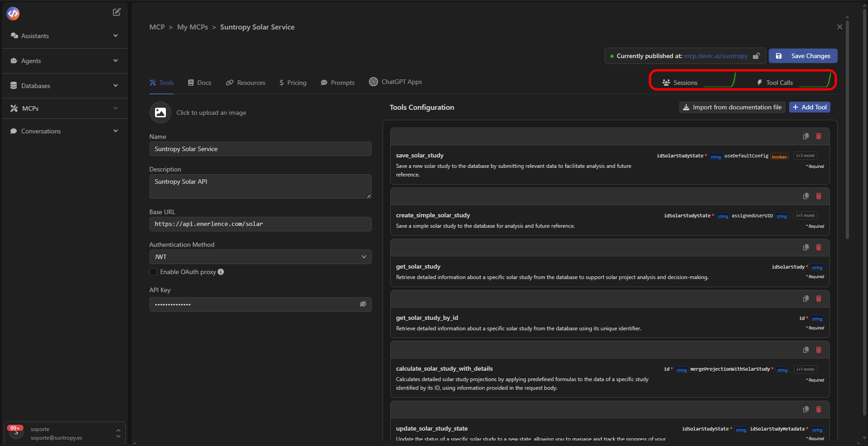Open the Pricing tab

click(x=293, y=83)
